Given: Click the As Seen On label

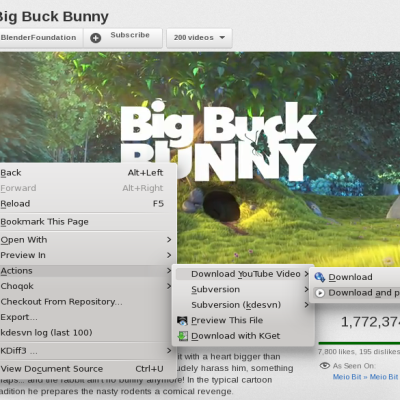Looking at the screenshot, I should tap(354, 366).
